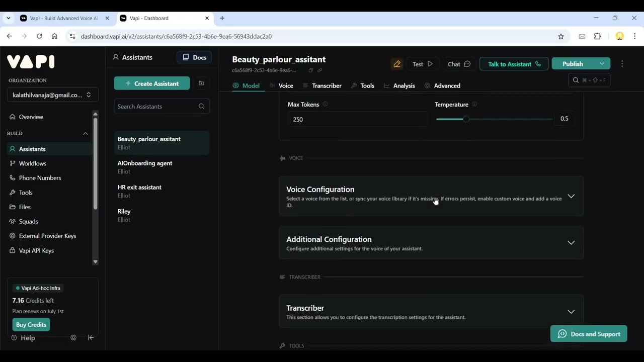Reload the page in browser toolbar
Screen dimensions: 644x362
39,36
